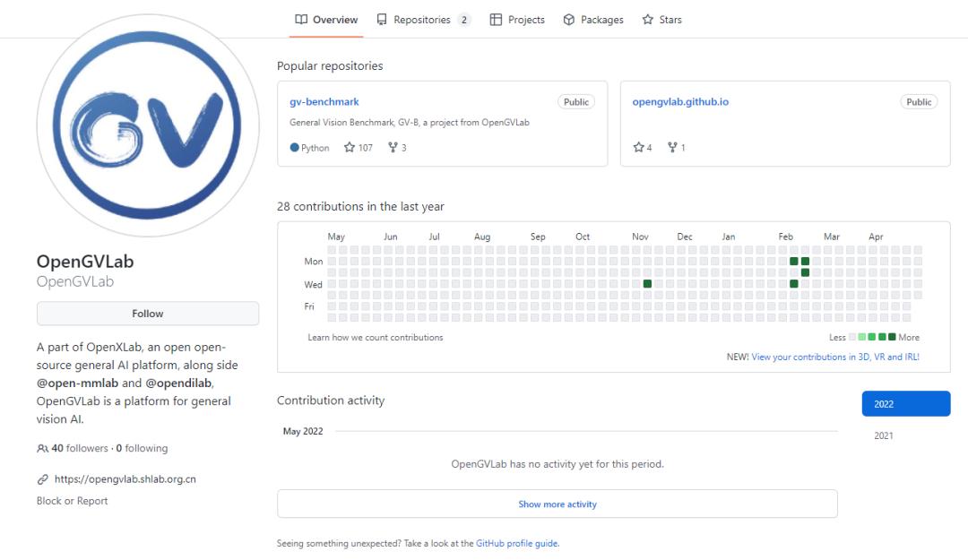
Task: Click the package cube icon beside Packages
Action: coord(569,20)
